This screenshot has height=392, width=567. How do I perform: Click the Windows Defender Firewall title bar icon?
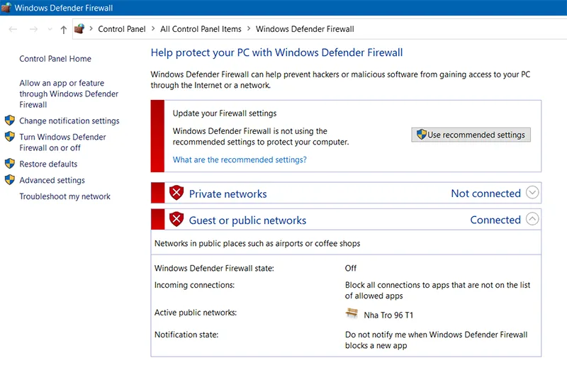point(6,8)
